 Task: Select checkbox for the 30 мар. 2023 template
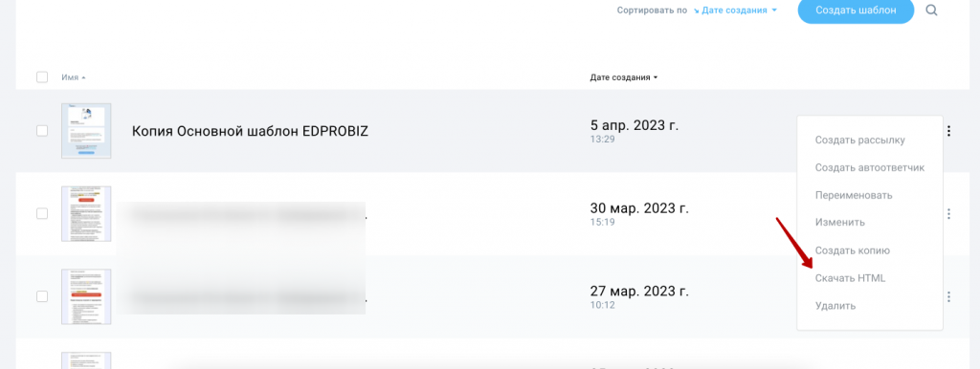(x=42, y=213)
